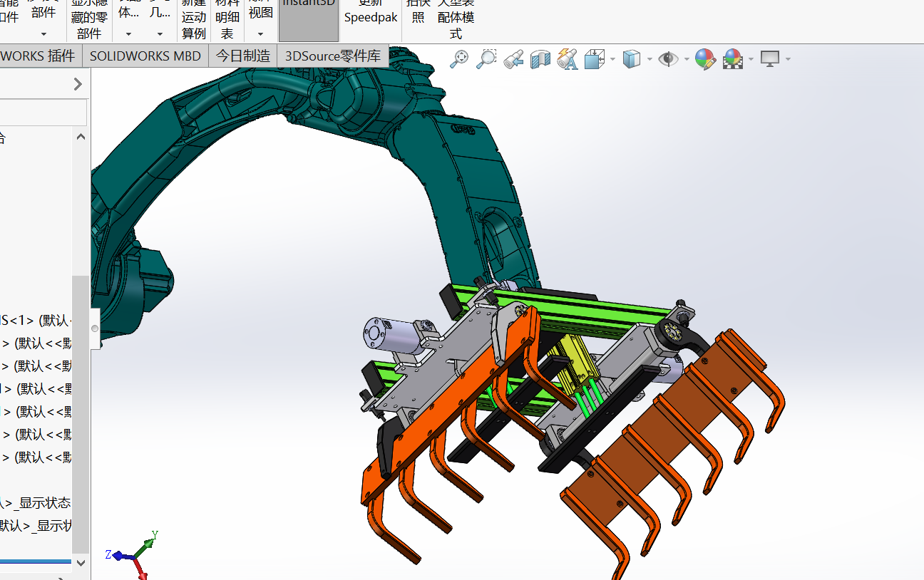Select tree item containing 'IS<1> (默认'

(x=36, y=321)
